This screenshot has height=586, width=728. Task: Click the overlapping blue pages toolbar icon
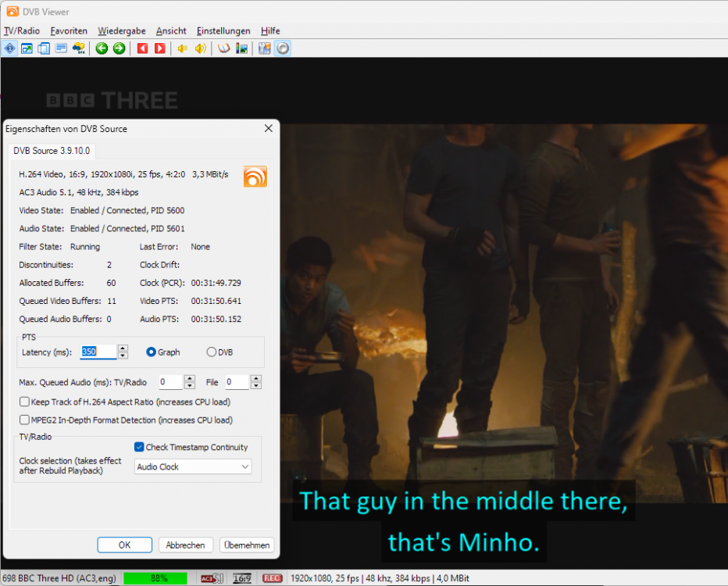coord(44,48)
